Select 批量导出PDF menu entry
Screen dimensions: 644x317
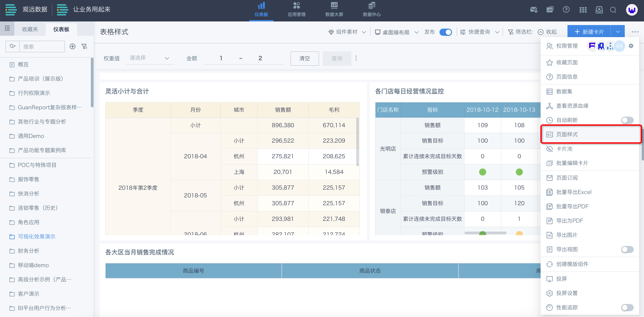point(590,206)
